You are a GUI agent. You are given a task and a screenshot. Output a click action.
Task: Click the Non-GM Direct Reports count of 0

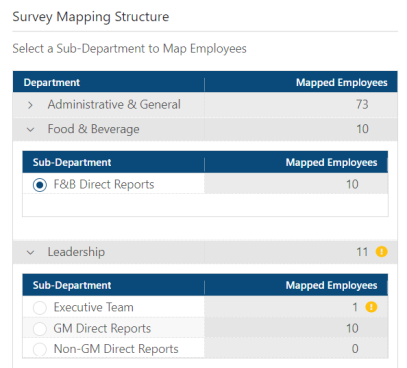tap(355, 349)
